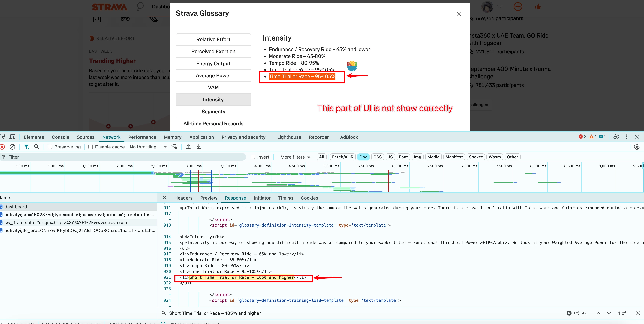The image size is (644, 324).
Task: Close the response search bar
Action: pos(638,313)
